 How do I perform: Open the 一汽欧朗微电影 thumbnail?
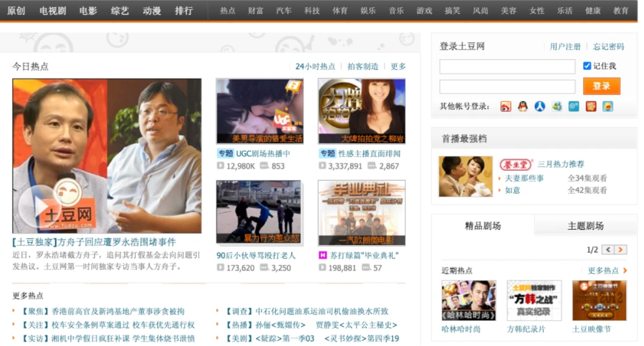(362, 213)
